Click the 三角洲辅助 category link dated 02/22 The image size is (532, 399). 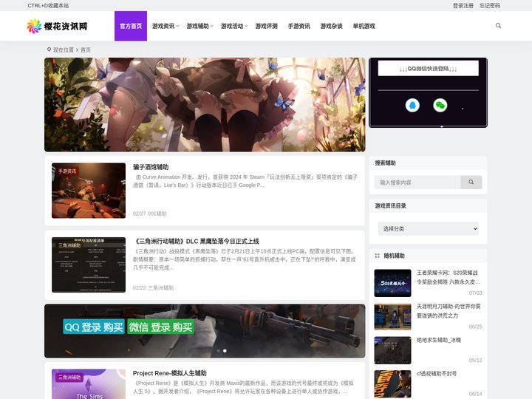point(161,288)
